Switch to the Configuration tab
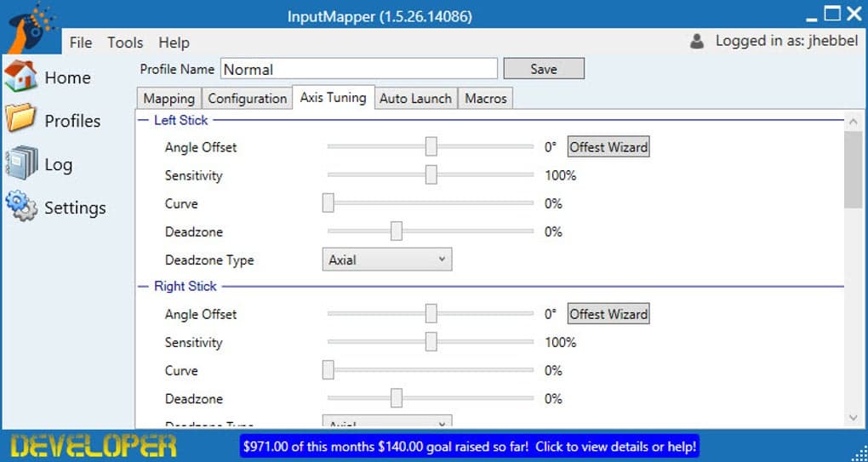The width and height of the screenshot is (868, 462). point(247,99)
